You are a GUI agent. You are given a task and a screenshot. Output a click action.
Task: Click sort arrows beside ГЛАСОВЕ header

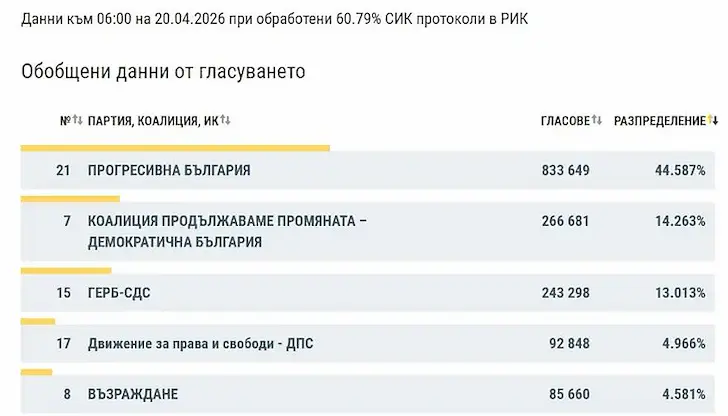coord(597,121)
